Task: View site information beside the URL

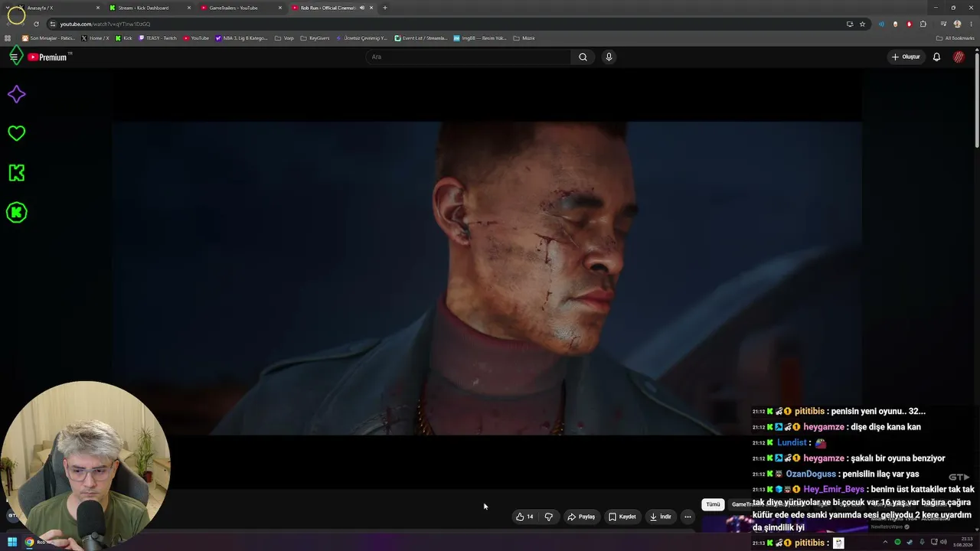Action: (52, 24)
